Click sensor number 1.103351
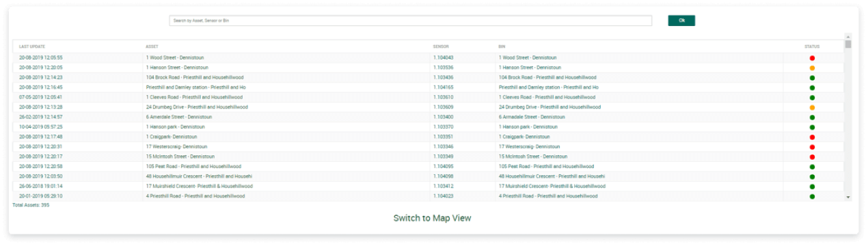This screenshot has height=246, width=868. coord(444,137)
